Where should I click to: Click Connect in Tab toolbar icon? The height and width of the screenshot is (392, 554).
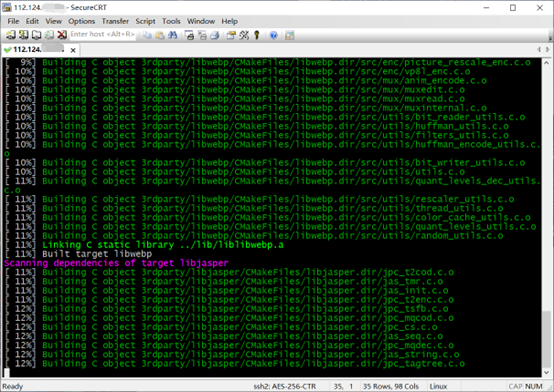click(x=36, y=35)
